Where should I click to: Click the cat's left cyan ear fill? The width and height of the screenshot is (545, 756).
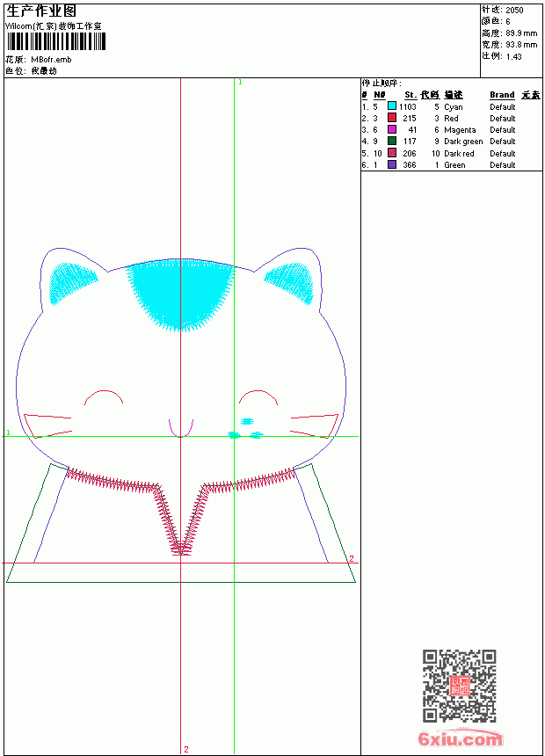click(72, 283)
